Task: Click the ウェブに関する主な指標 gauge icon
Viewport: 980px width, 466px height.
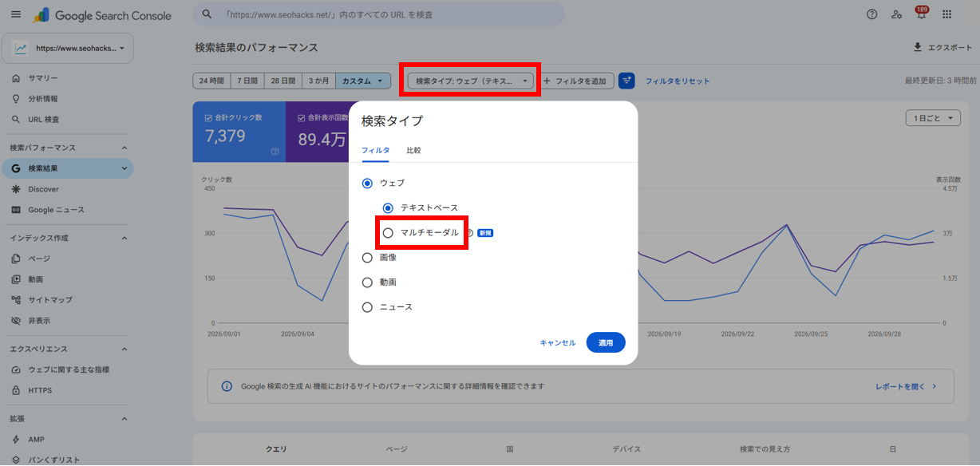Action: (x=16, y=369)
